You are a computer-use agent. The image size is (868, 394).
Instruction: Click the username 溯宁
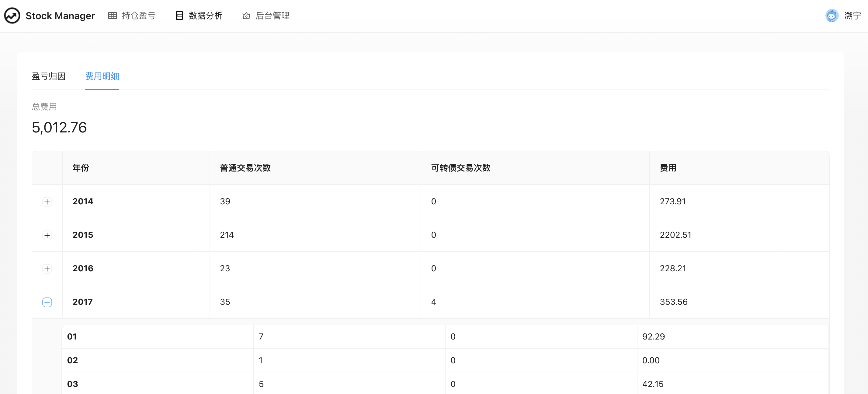[852, 16]
